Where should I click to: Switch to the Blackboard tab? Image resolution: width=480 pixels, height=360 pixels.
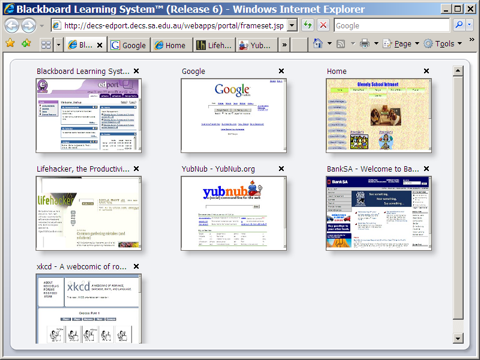(x=81, y=45)
